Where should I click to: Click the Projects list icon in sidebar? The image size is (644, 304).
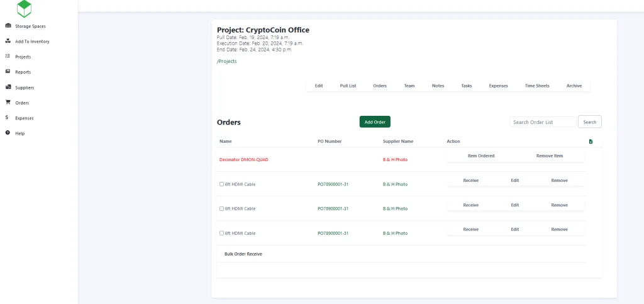click(8, 57)
